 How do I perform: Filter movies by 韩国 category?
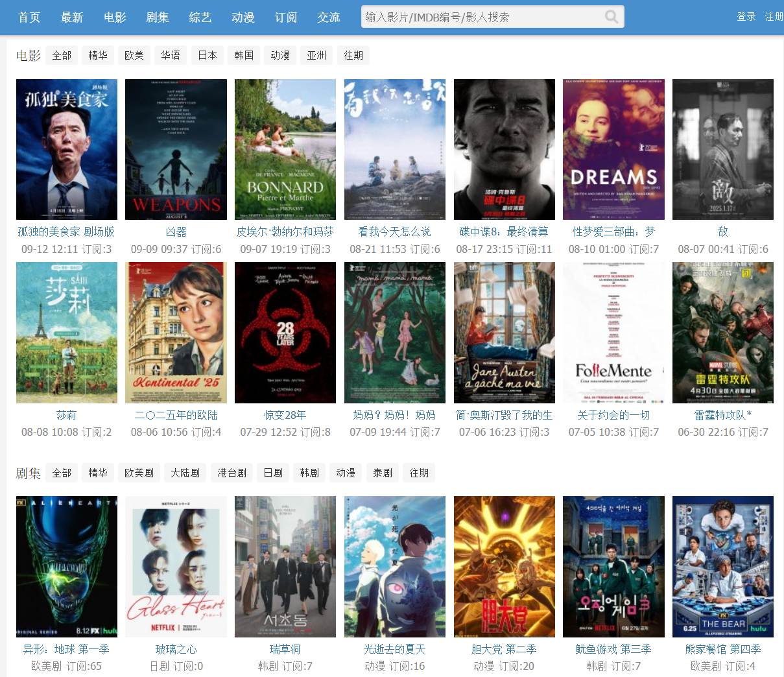click(244, 56)
